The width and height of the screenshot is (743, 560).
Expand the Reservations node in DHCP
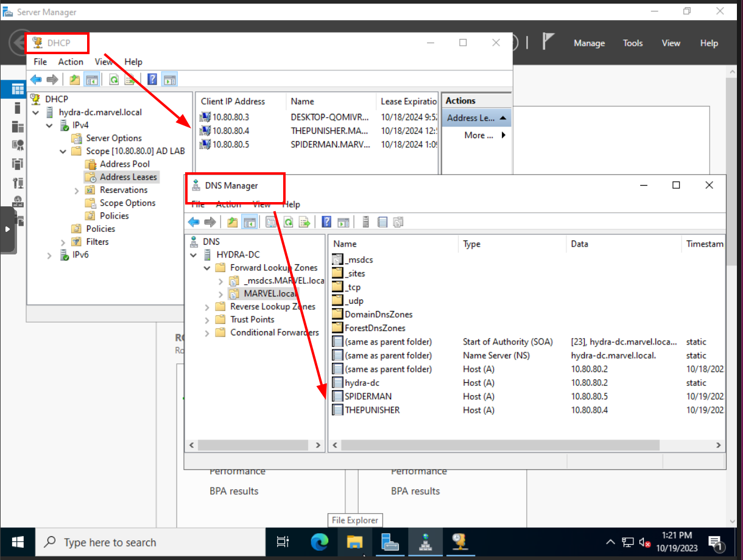coord(76,191)
